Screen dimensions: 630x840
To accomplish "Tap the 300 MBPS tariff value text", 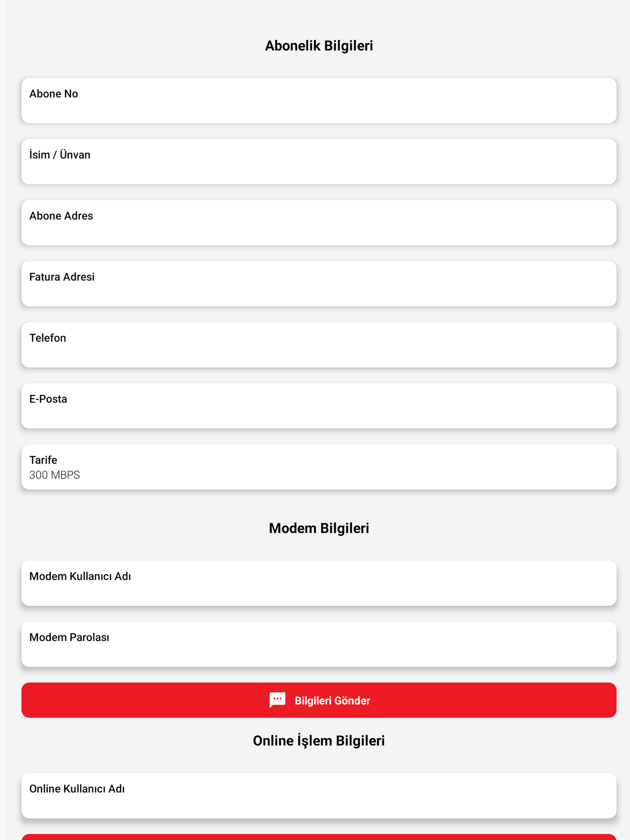I will click(x=54, y=475).
